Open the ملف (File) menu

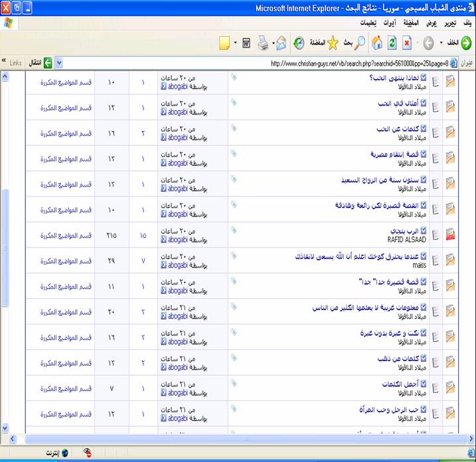[465, 23]
